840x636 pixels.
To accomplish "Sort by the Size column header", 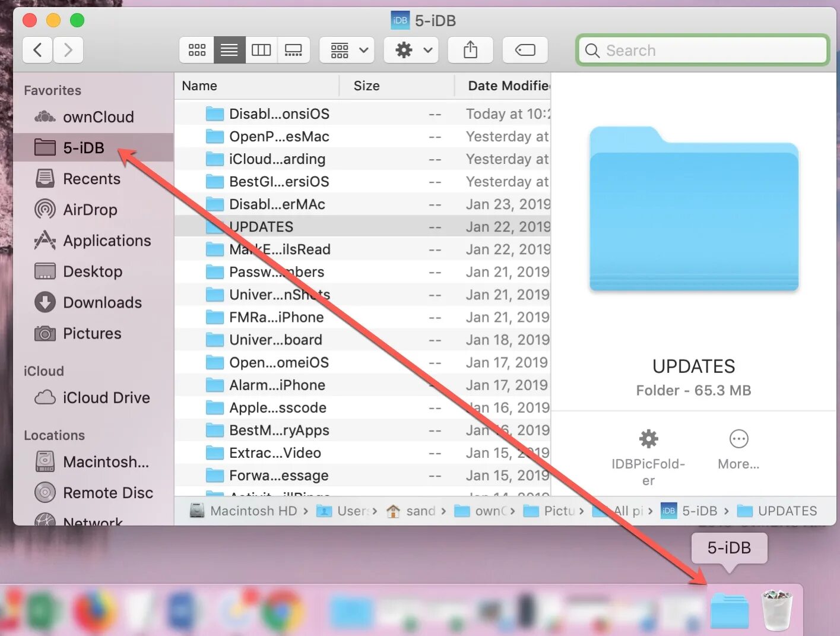I will 397,86.
